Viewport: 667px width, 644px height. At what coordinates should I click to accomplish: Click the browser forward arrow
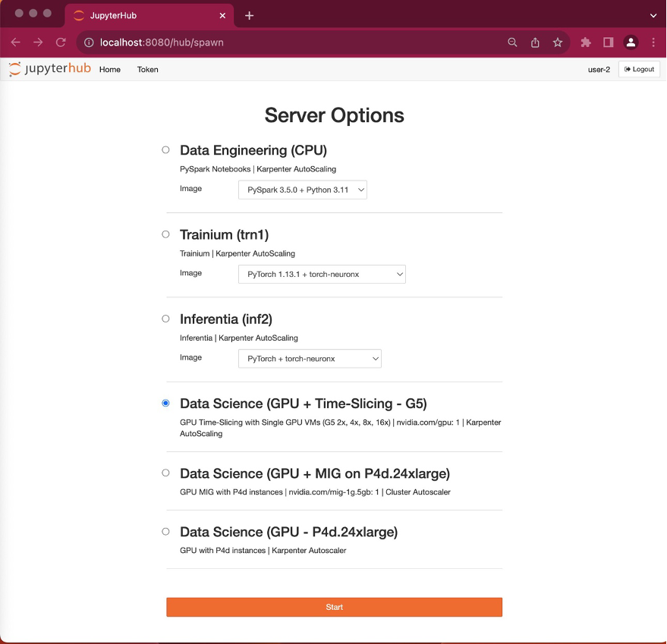point(38,42)
